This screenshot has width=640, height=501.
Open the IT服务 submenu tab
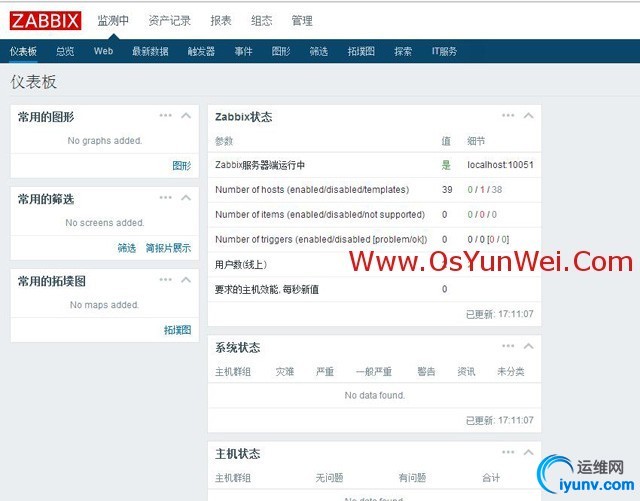(444, 51)
